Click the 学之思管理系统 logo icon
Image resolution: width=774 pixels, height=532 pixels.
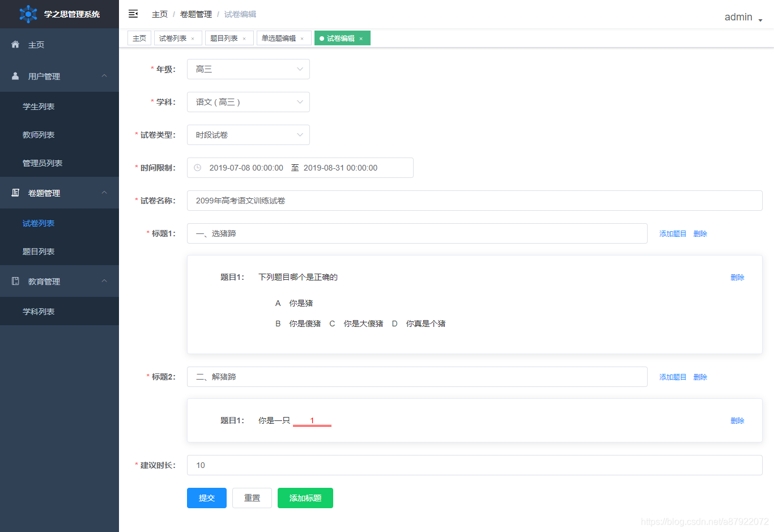[x=28, y=14]
